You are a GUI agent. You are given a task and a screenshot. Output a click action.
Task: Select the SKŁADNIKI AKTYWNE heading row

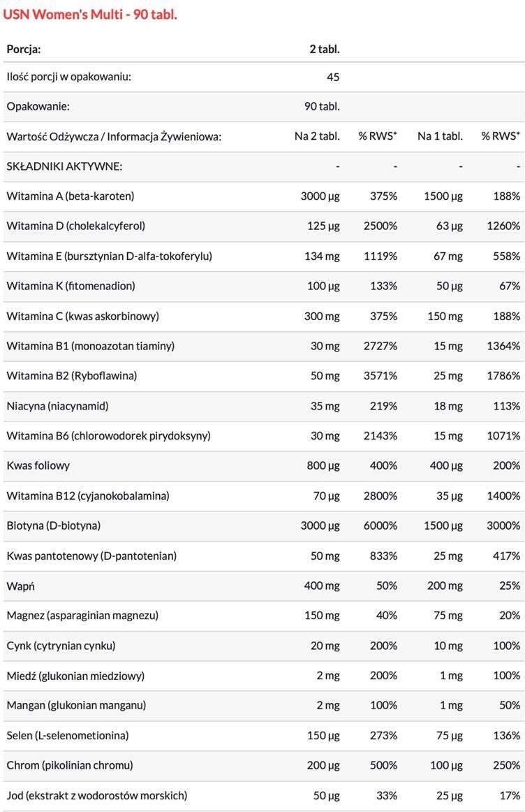(x=64, y=166)
